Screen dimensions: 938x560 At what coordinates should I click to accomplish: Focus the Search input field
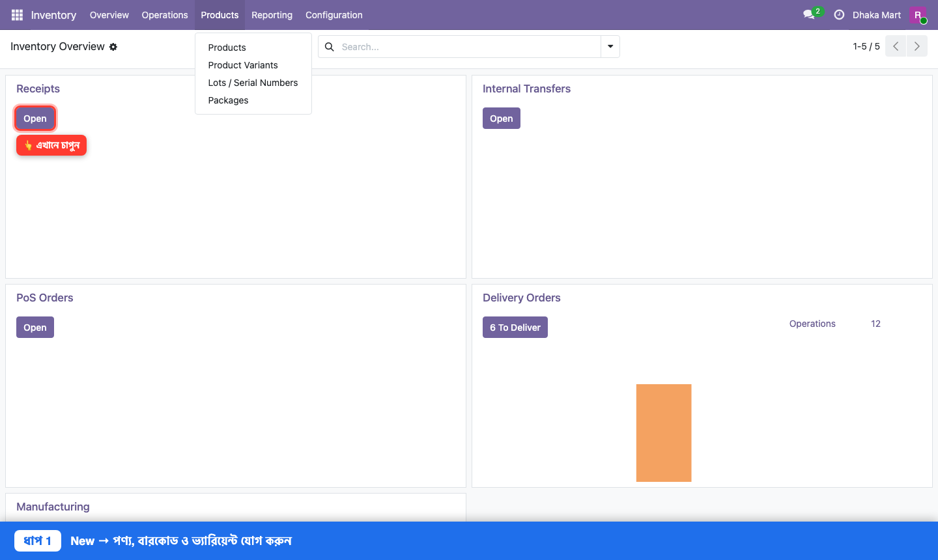click(x=469, y=47)
